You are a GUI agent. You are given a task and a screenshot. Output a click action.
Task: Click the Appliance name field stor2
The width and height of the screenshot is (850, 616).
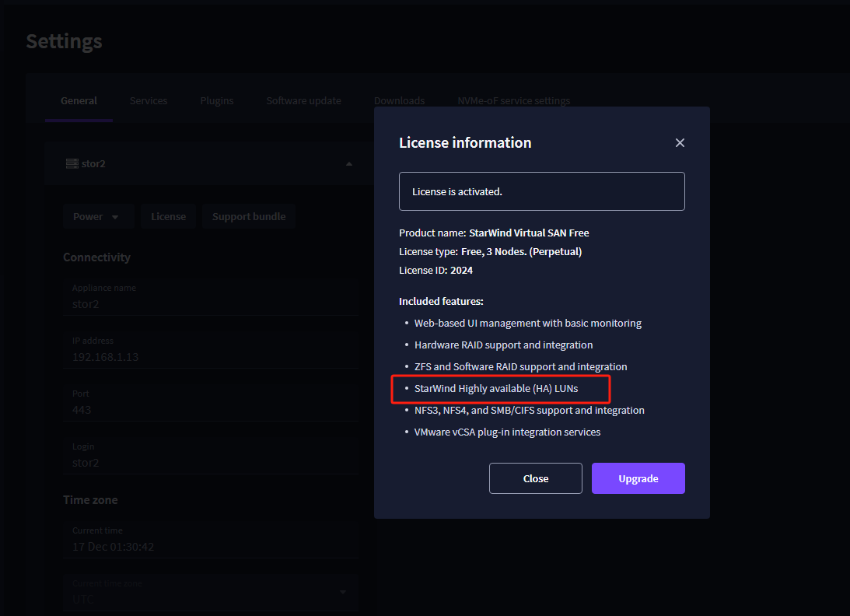[x=211, y=297]
